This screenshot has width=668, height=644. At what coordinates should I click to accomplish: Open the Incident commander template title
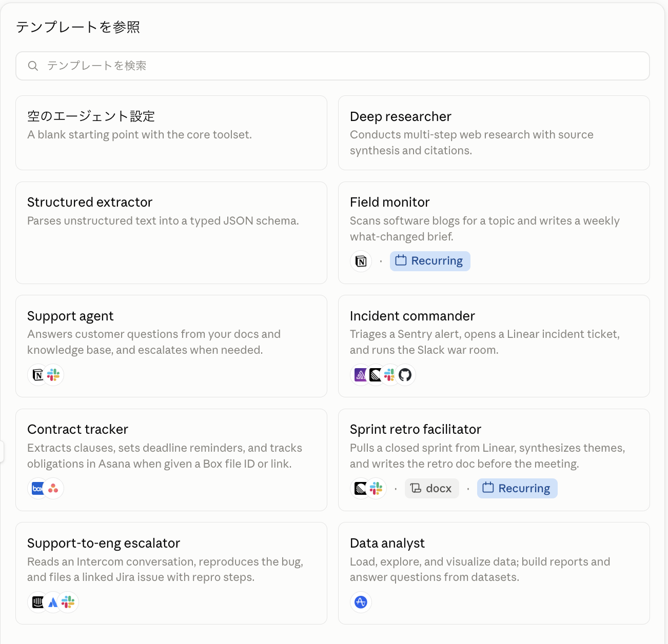point(412,316)
